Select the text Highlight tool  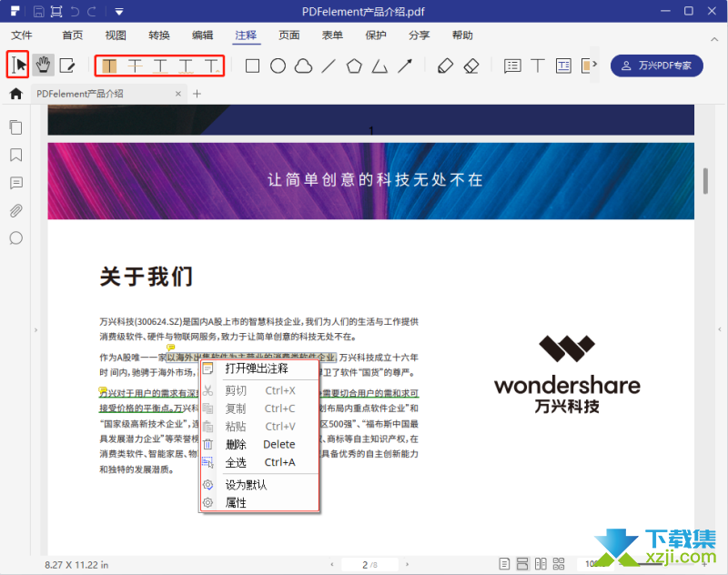[109, 66]
